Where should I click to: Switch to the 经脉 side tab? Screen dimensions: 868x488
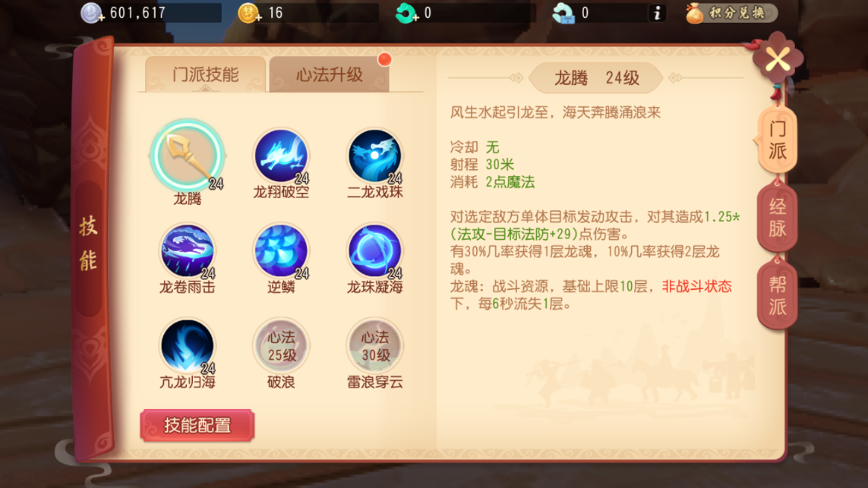pos(777,217)
